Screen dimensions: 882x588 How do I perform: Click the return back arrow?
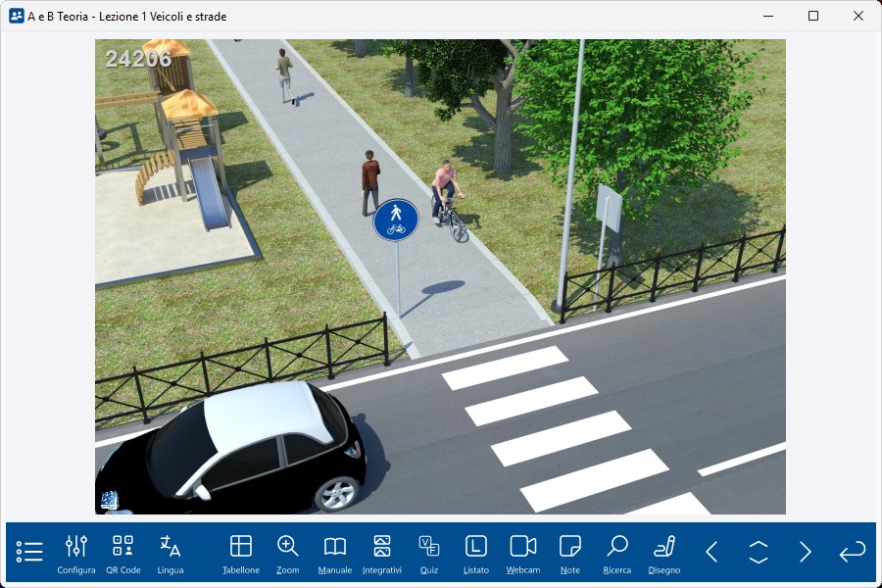click(852, 552)
